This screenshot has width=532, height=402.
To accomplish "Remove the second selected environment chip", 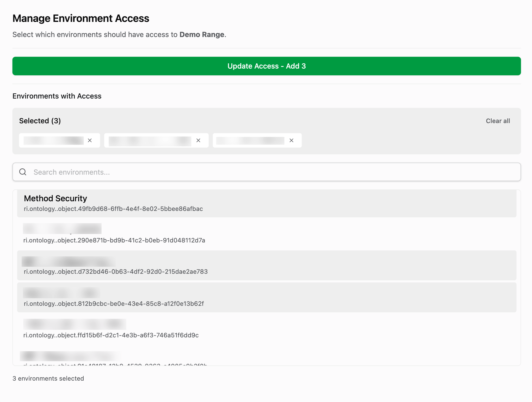I will (x=198, y=141).
